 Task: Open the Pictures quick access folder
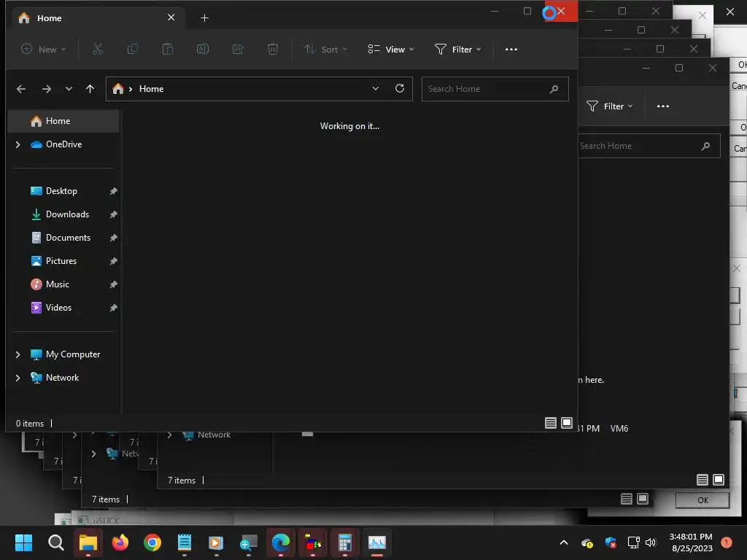coord(61,261)
